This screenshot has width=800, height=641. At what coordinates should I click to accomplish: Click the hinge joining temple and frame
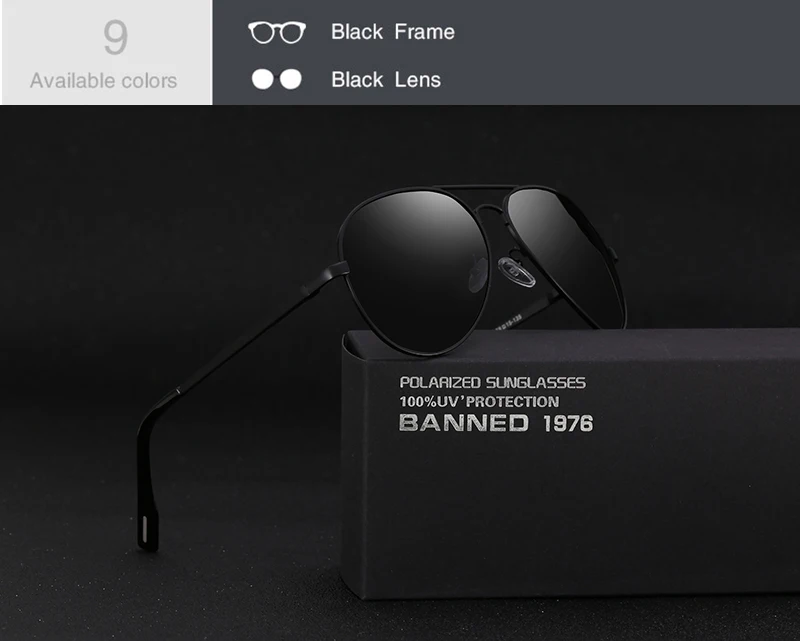coord(338,269)
